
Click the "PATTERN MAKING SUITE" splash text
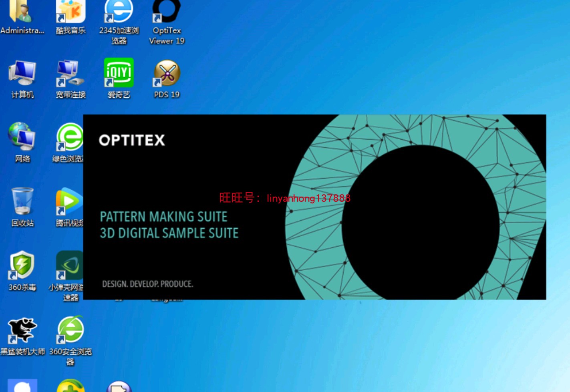click(163, 217)
